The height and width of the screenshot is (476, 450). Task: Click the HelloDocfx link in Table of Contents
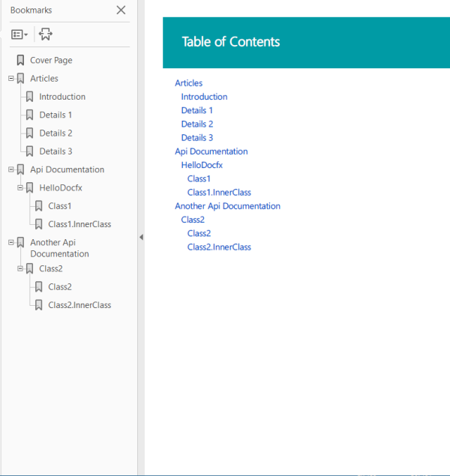point(202,165)
